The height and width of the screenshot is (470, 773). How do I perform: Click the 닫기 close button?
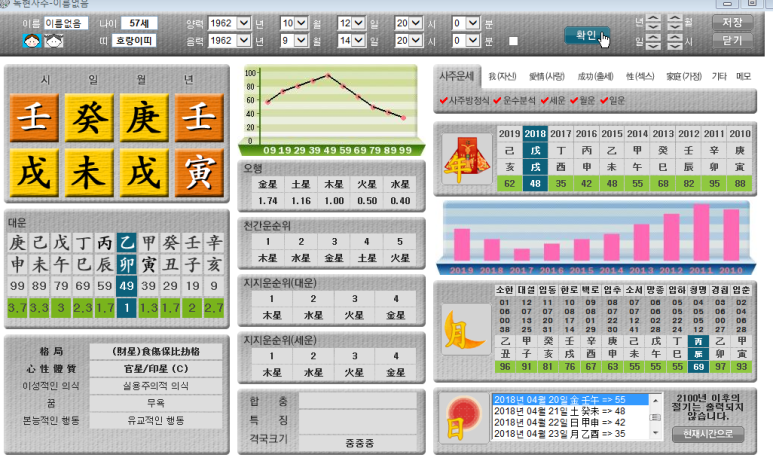(x=732, y=40)
